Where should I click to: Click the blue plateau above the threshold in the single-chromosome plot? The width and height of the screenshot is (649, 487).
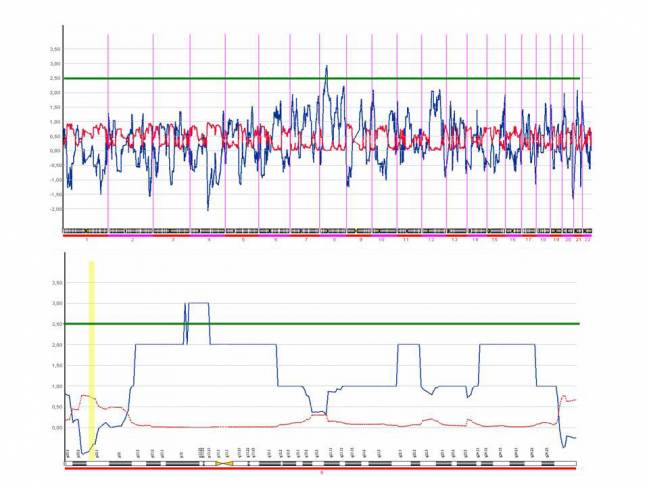[x=199, y=303]
